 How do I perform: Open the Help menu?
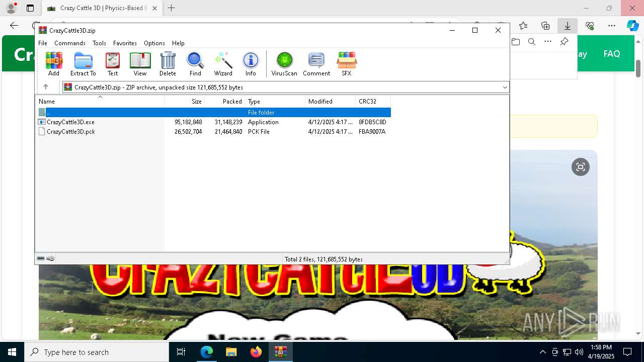(x=178, y=43)
